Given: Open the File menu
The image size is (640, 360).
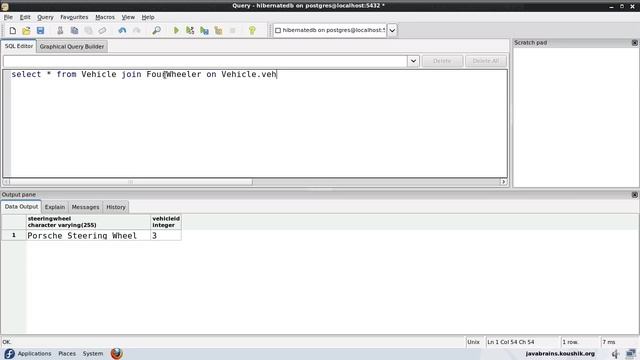Looking at the screenshot, I should click(x=8, y=17).
